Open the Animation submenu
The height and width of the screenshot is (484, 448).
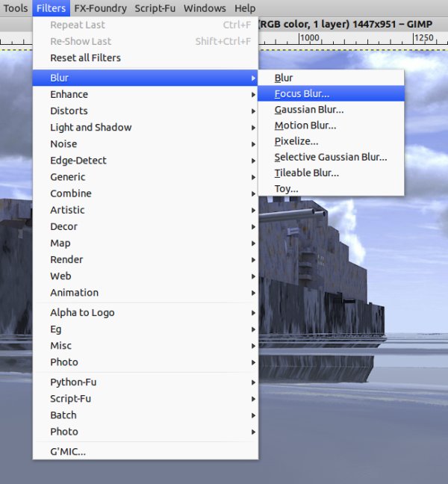(x=146, y=293)
